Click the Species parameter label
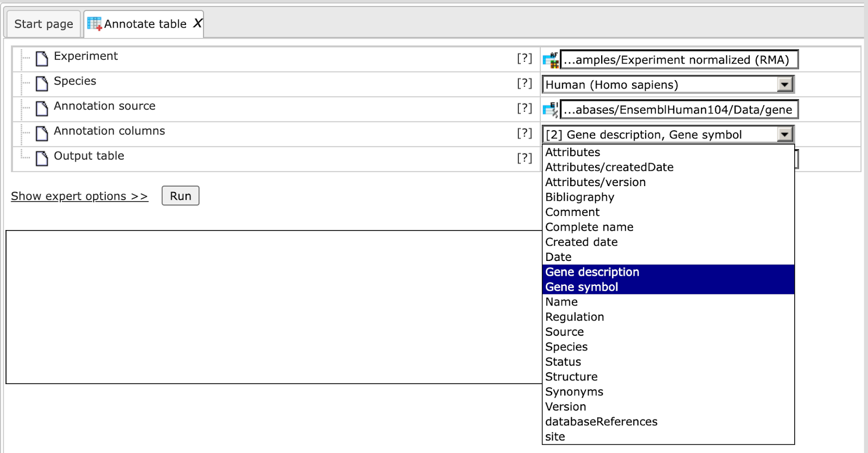This screenshot has width=868, height=453. pos(75,81)
